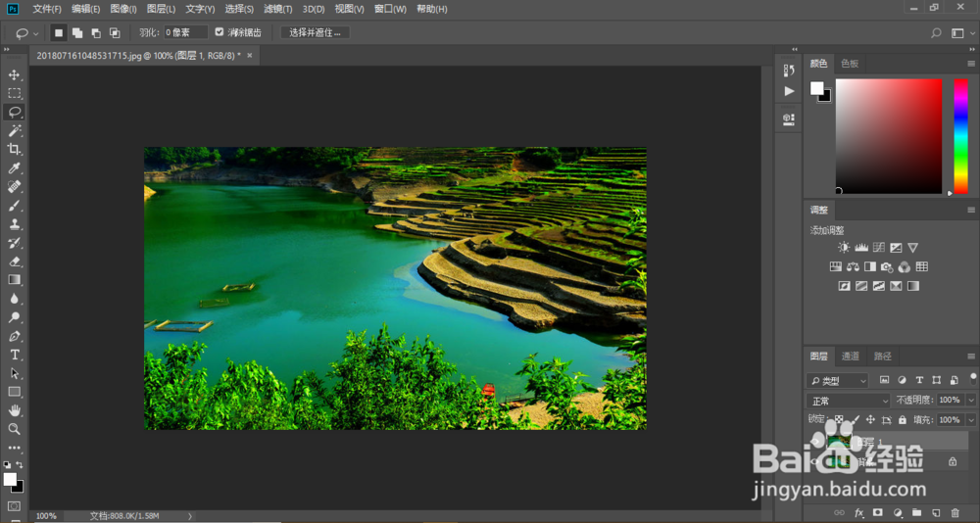Select the History Brush tool
This screenshot has width=980, height=523.
[x=14, y=243]
